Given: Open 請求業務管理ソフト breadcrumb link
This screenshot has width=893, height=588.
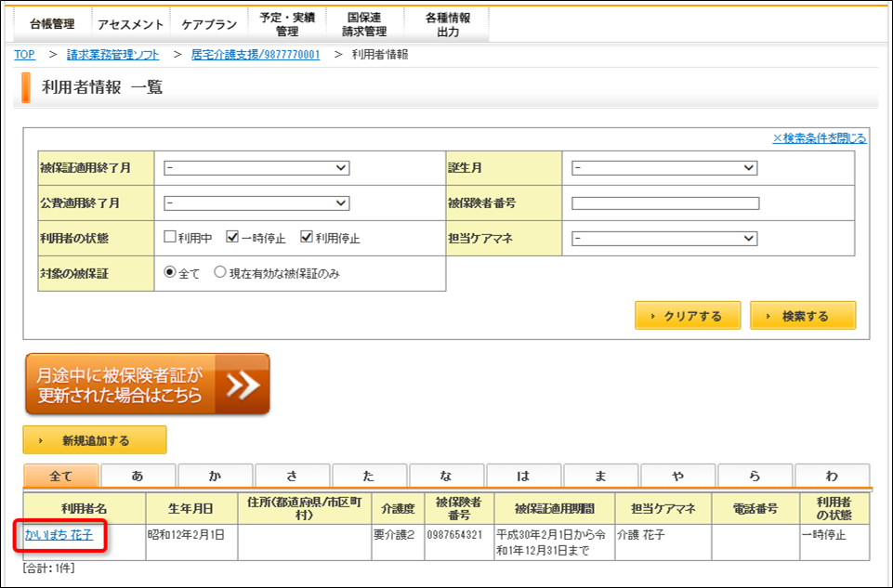Looking at the screenshot, I should (x=112, y=55).
